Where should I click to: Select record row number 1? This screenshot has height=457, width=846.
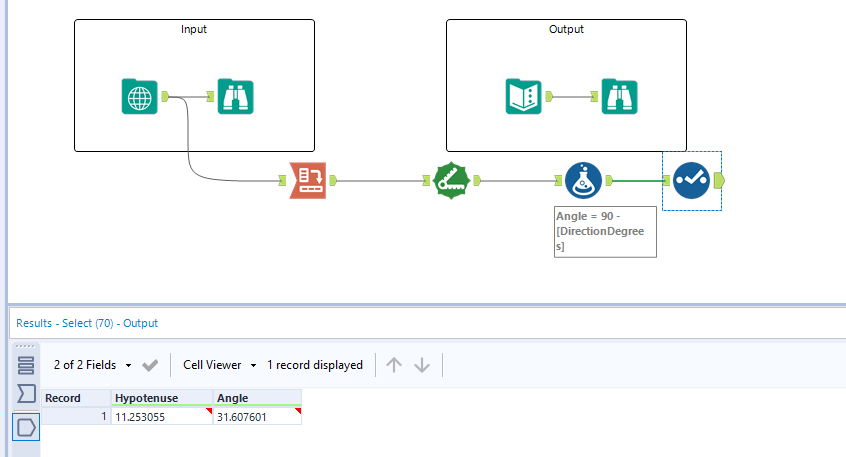76,417
